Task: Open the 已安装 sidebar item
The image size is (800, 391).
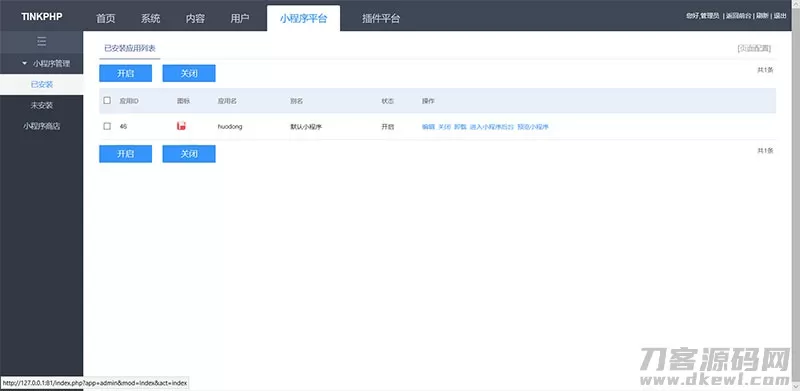Action: tap(42, 84)
